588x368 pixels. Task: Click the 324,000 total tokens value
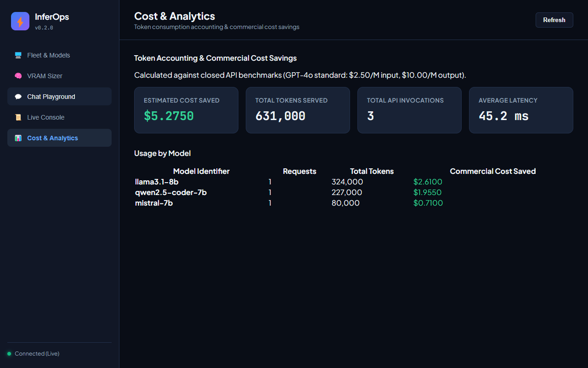[347, 182]
